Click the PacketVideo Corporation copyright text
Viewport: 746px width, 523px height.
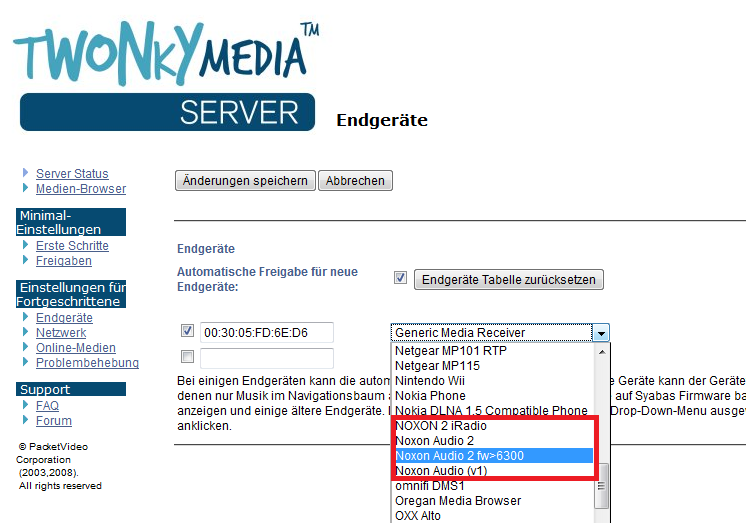tap(59, 466)
